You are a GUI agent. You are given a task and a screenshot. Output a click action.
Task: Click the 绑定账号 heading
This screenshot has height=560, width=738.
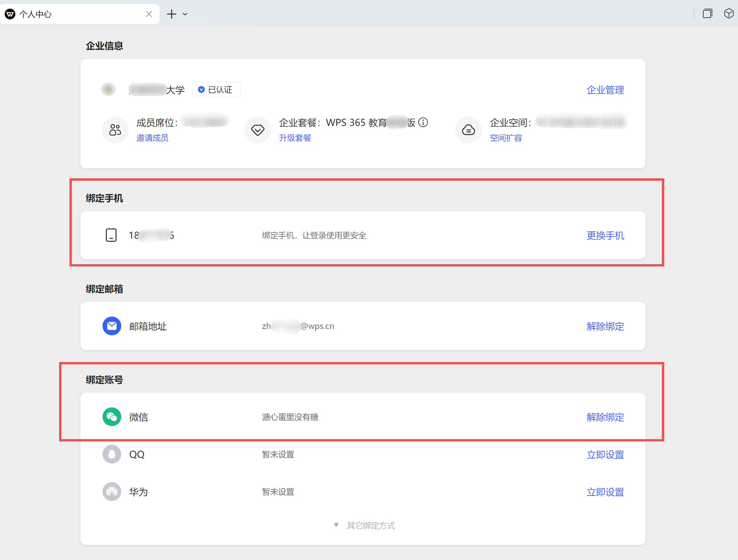(104, 380)
